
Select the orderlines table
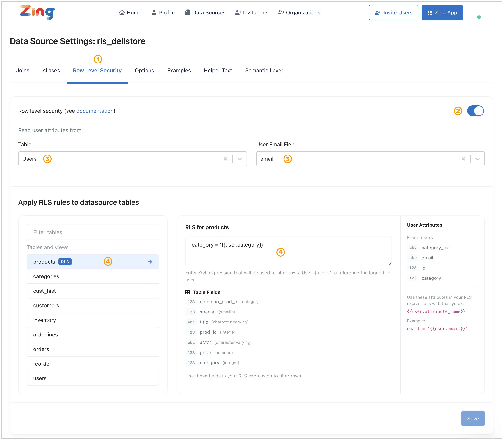pos(46,335)
